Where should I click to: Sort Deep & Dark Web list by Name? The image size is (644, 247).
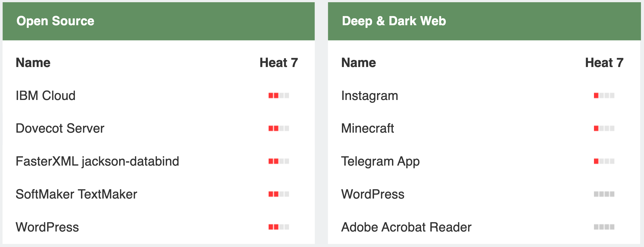pos(358,63)
